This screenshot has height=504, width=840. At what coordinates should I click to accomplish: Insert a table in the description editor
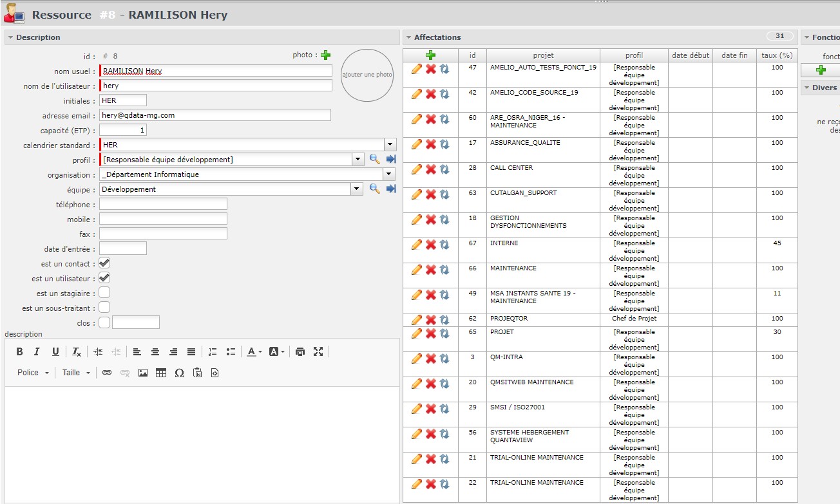click(161, 373)
